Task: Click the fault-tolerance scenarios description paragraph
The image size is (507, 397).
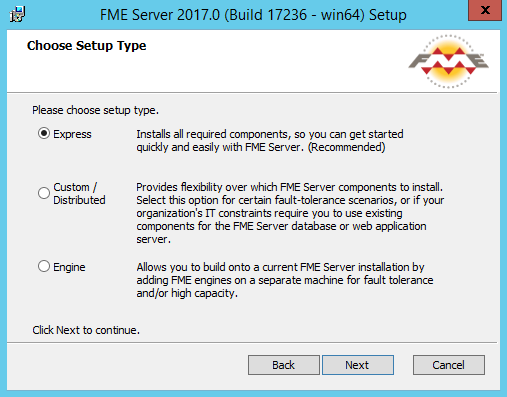Action: click(290, 213)
